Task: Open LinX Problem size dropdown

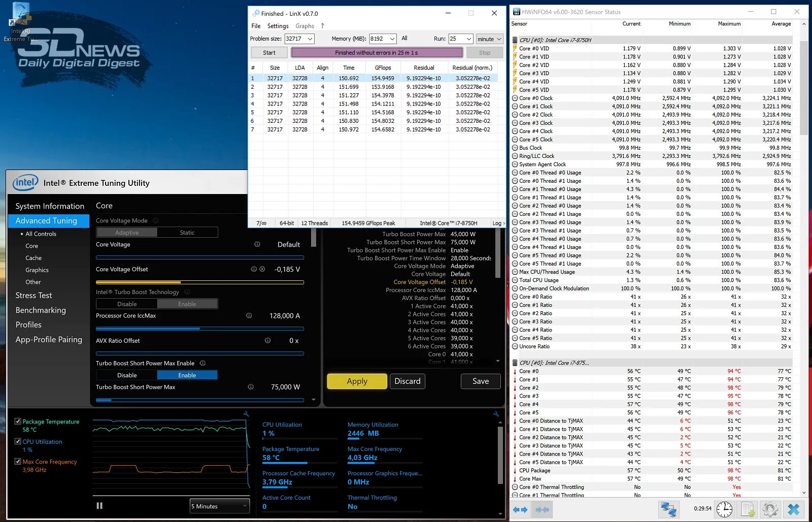Action: coord(310,39)
